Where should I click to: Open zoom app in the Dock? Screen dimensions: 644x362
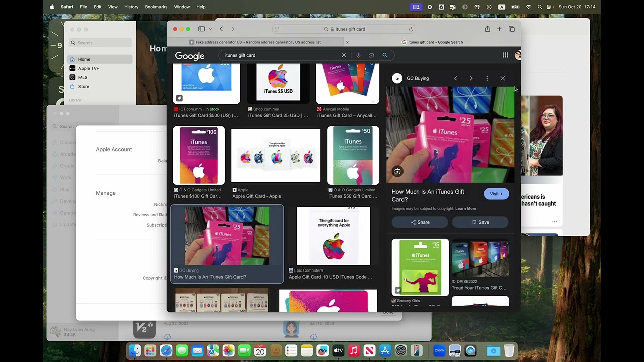pos(439,351)
